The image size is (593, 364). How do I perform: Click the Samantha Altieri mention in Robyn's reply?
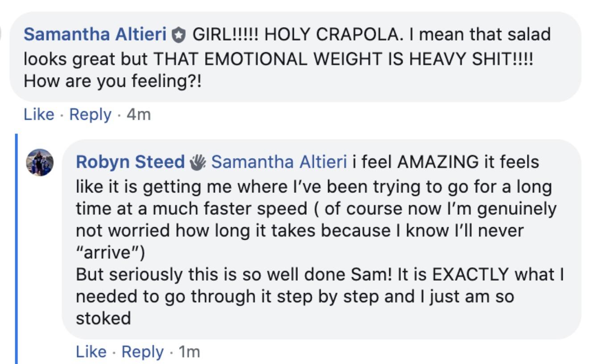coord(279,162)
